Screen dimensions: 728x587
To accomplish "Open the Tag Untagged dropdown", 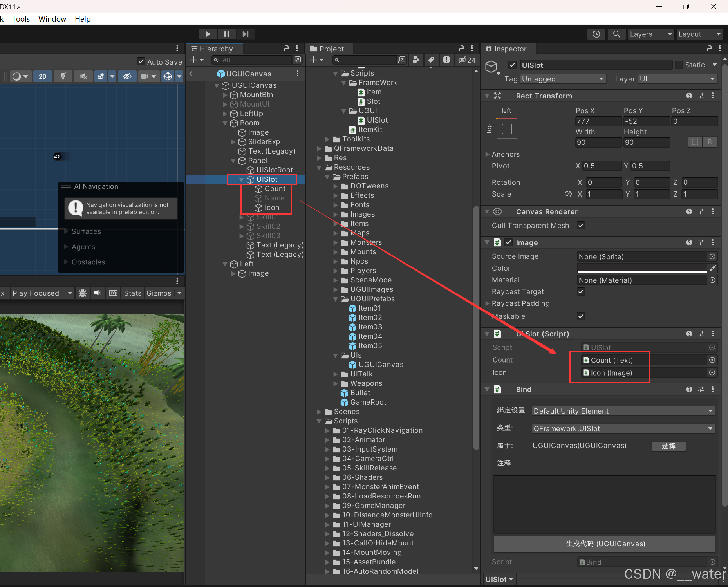I will point(563,79).
